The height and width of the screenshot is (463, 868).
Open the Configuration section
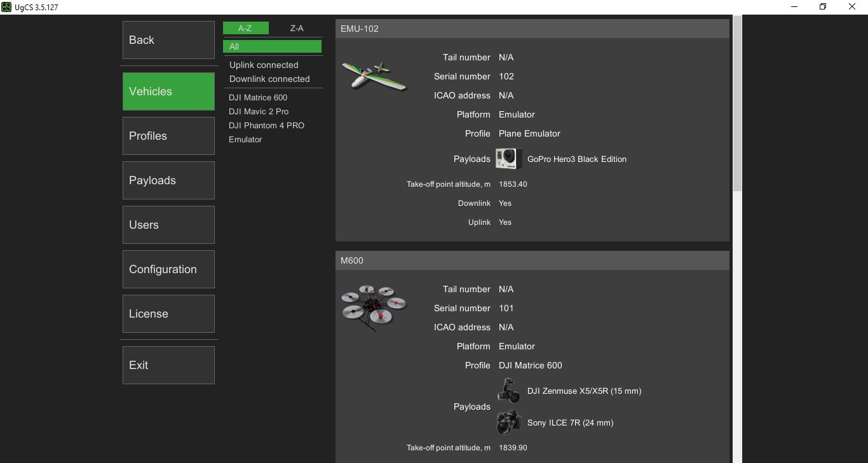(168, 269)
